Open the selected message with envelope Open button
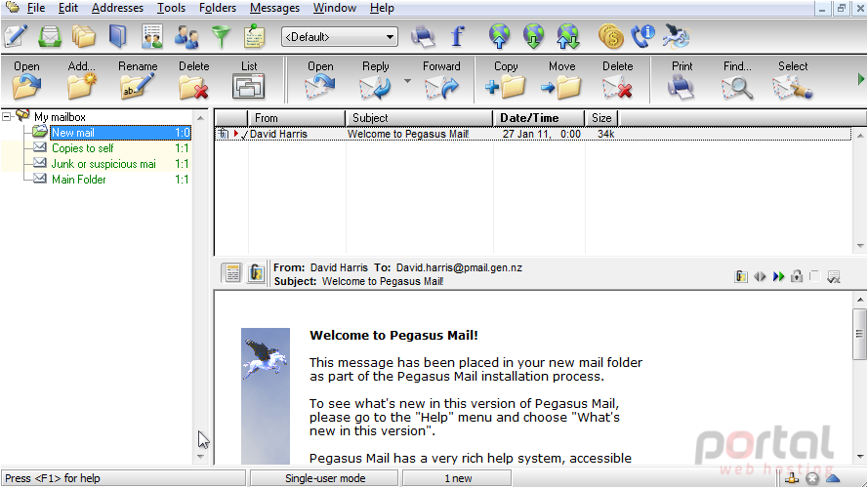The height and width of the screenshot is (488, 868). click(320, 80)
